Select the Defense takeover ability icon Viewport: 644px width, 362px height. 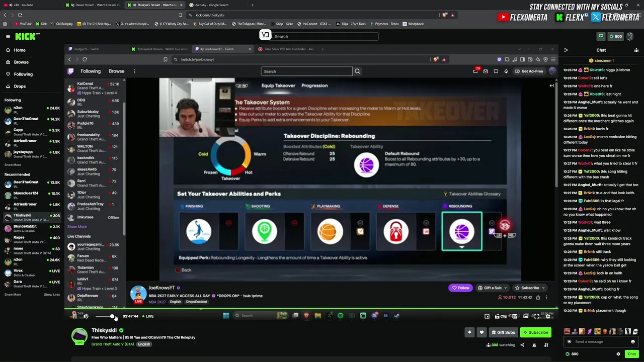click(x=396, y=232)
